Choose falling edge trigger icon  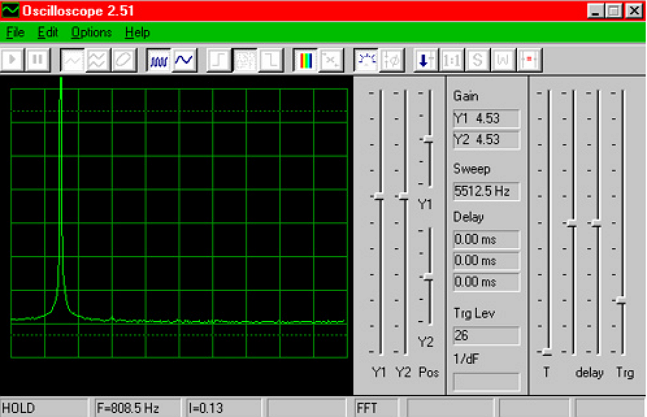(x=270, y=60)
